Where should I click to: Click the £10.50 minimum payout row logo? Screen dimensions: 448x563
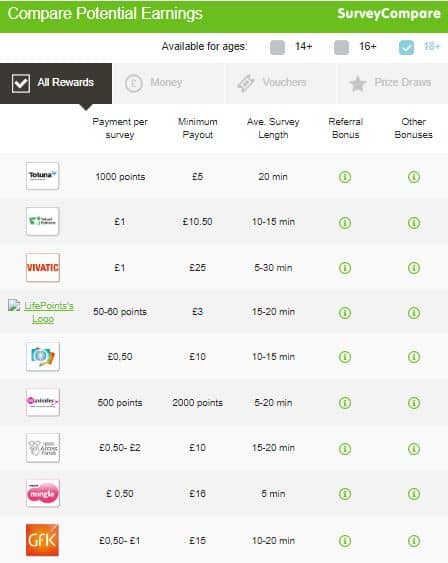click(x=42, y=221)
